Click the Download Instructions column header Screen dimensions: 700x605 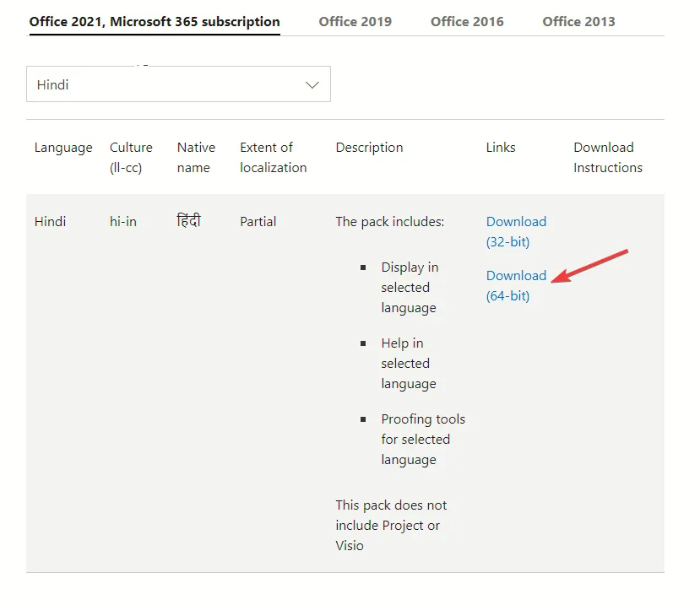(x=608, y=157)
